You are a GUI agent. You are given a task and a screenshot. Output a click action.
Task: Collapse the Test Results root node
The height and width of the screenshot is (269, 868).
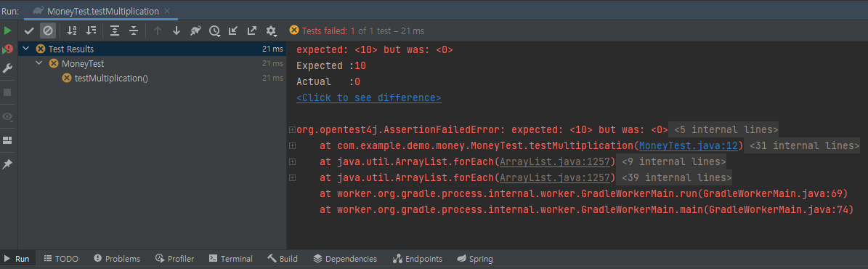[25, 49]
